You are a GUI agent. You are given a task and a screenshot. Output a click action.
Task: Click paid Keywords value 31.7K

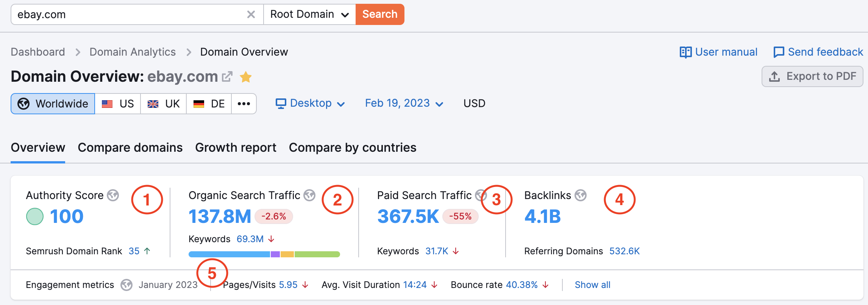click(x=437, y=251)
